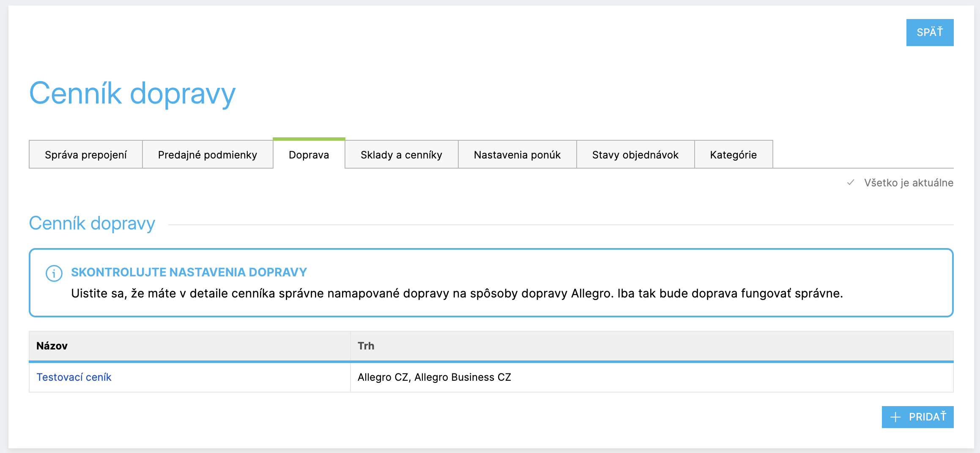Viewport: 980px width, 453px height.
Task: Click the info circle icon in notice
Action: pos(54,273)
